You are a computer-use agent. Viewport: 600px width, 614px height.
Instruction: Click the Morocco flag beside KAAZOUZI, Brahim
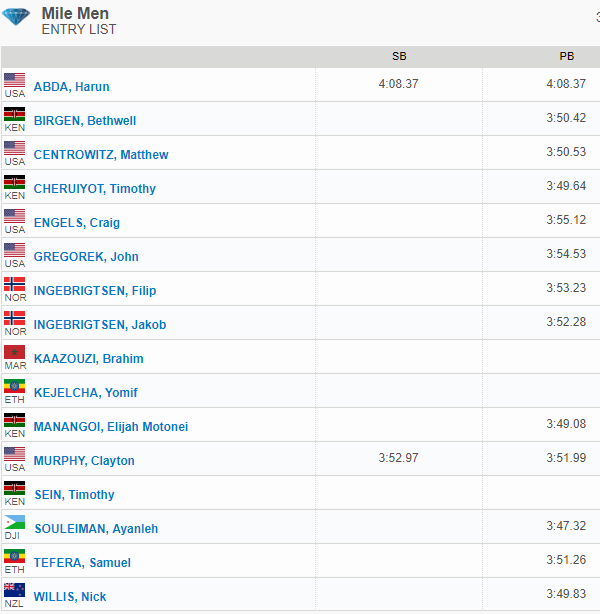coord(15,352)
